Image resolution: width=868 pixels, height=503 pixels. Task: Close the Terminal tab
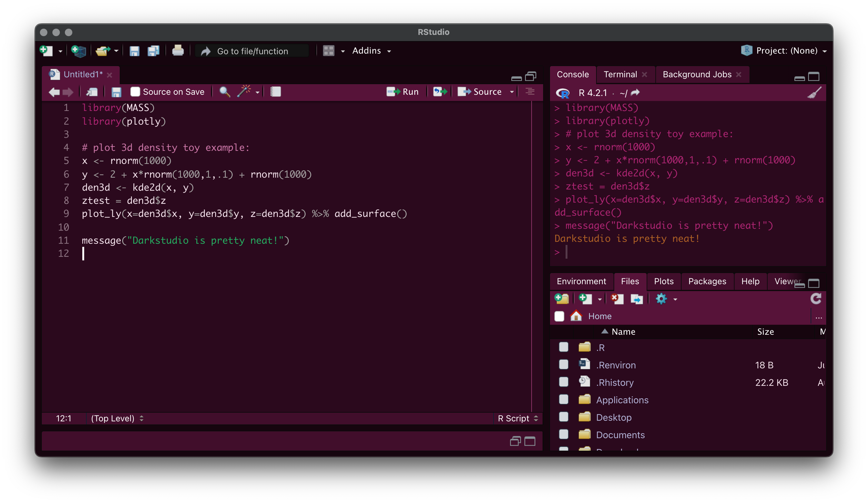[x=644, y=75]
